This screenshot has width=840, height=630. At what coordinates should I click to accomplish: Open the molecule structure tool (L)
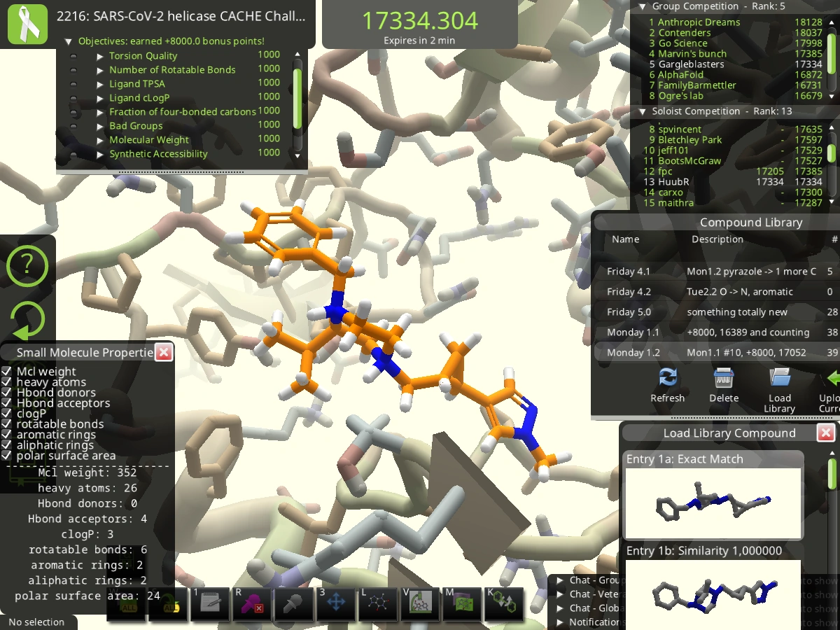click(378, 603)
